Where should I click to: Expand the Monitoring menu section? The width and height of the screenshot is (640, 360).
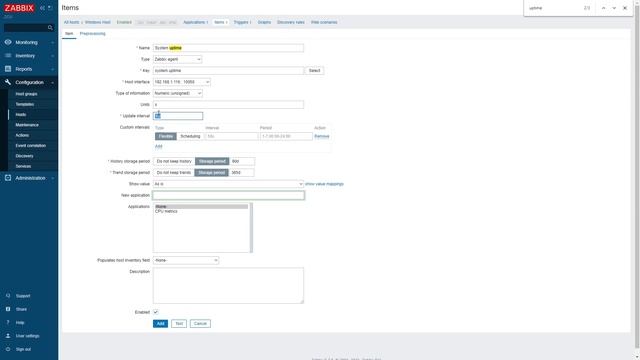pyautogui.click(x=53, y=42)
